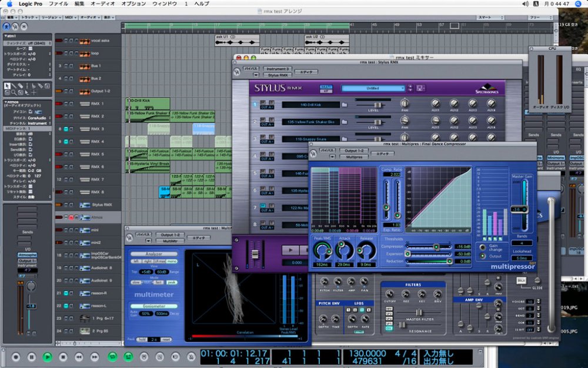Click the Master Gain slider handle in Multipressor

click(x=519, y=210)
